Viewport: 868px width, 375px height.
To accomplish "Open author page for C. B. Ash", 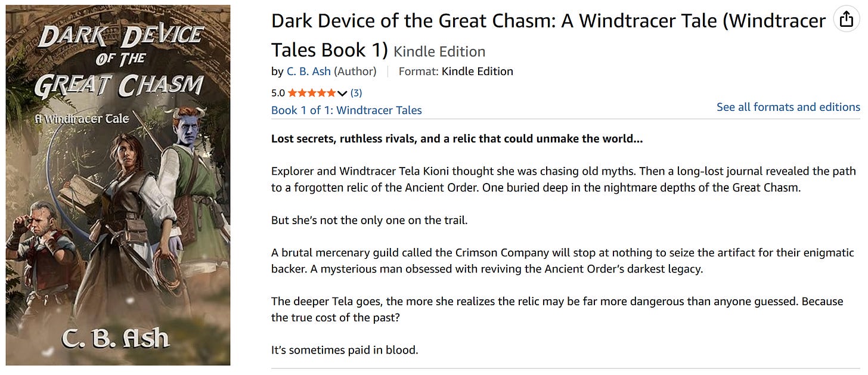I will 308,71.
